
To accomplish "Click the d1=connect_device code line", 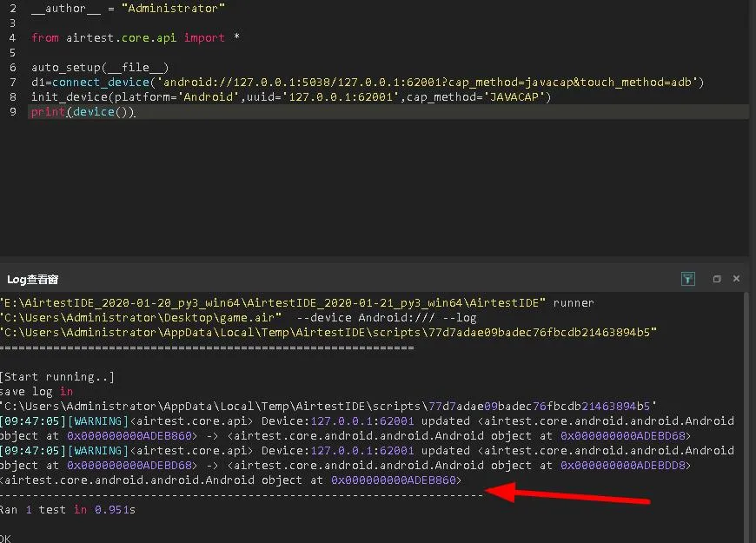I will pyautogui.click(x=368, y=82).
